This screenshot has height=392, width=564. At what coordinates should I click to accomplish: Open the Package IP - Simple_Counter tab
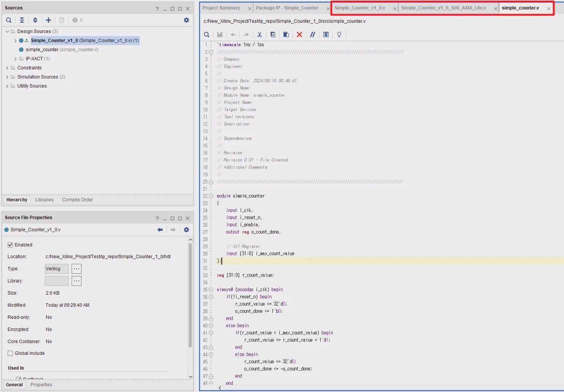tap(287, 8)
